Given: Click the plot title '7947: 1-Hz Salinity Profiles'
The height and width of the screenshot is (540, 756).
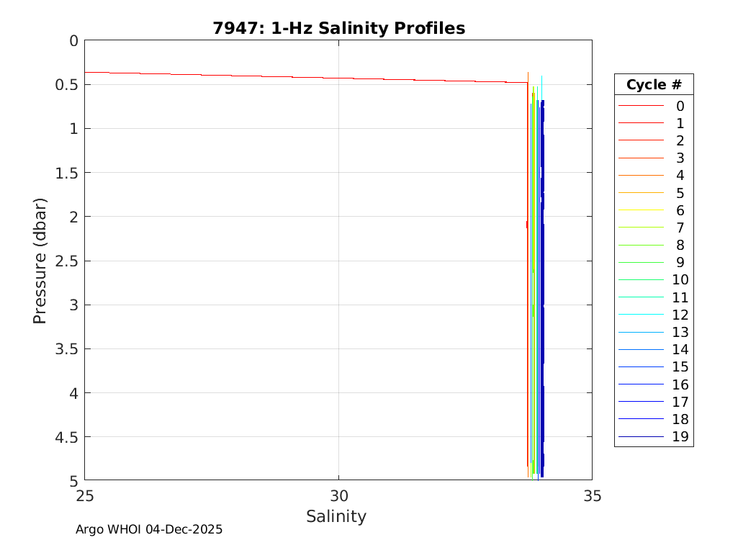Looking at the screenshot, I should pyautogui.click(x=338, y=28).
